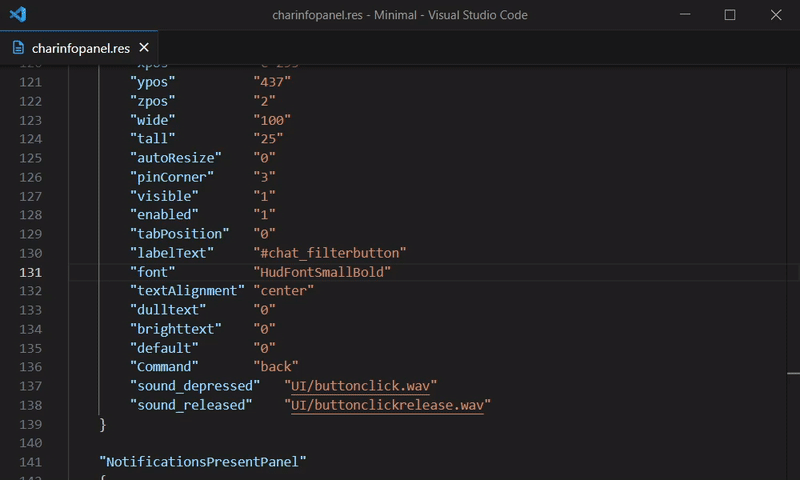Click the "center" value
The height and width of the screenshot is (480, 800).
click(284, 291)
